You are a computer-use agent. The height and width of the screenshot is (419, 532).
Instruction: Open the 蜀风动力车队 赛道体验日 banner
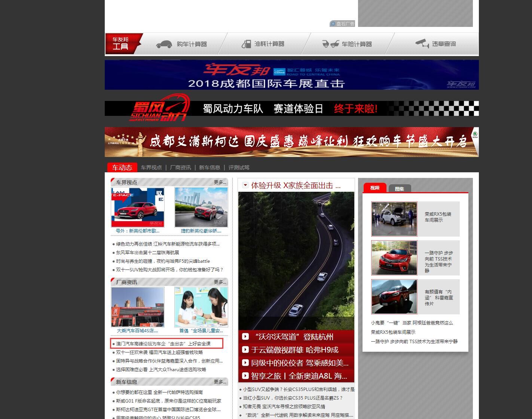point(292,108)
